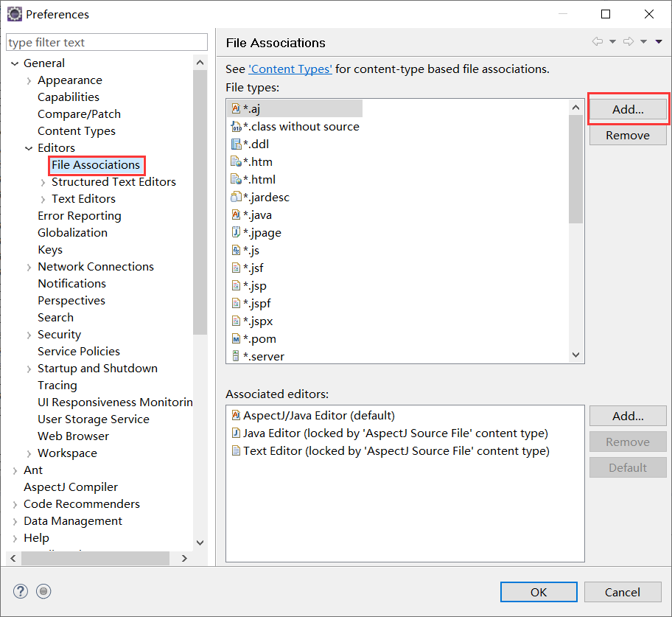This screenshot has height=617, width=672.
Task: Click the highlighted Add button beside File types
Action: click(627, 108)
